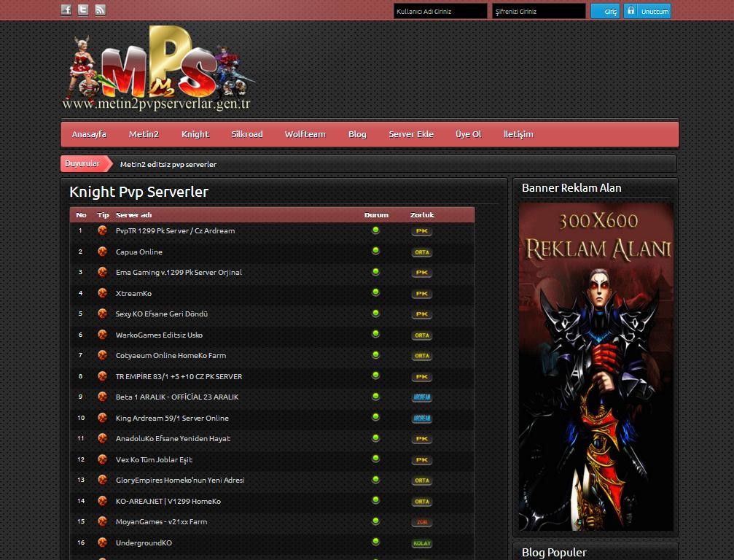
Task: Open Cotyaeum Online HomeKo Farm link
Action: pyautogui.click(x=171, y=356)
